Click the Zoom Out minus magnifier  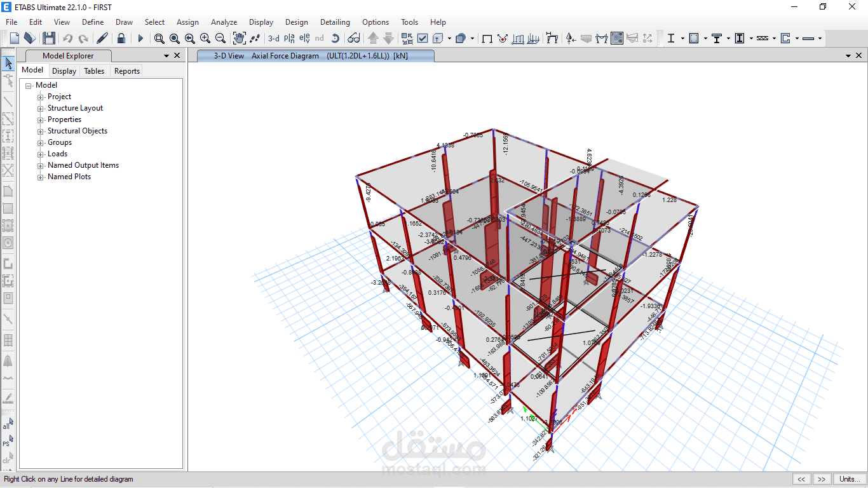(x=220, y=38)
